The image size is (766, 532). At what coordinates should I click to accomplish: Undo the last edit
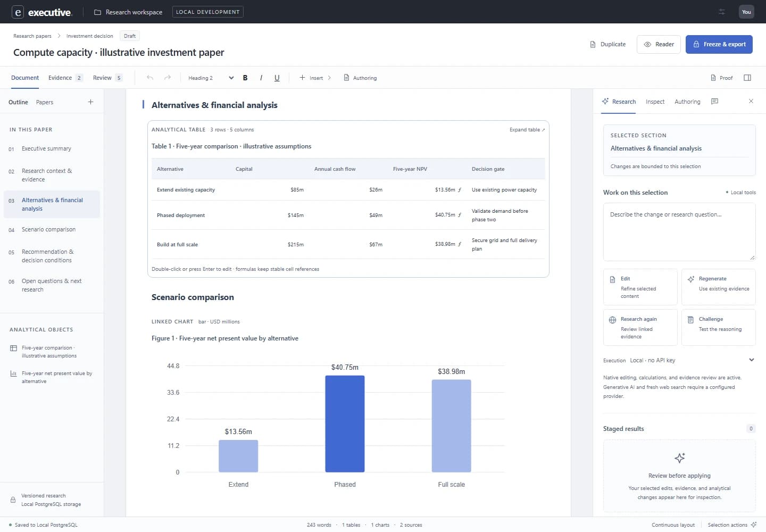pos(150,78)
